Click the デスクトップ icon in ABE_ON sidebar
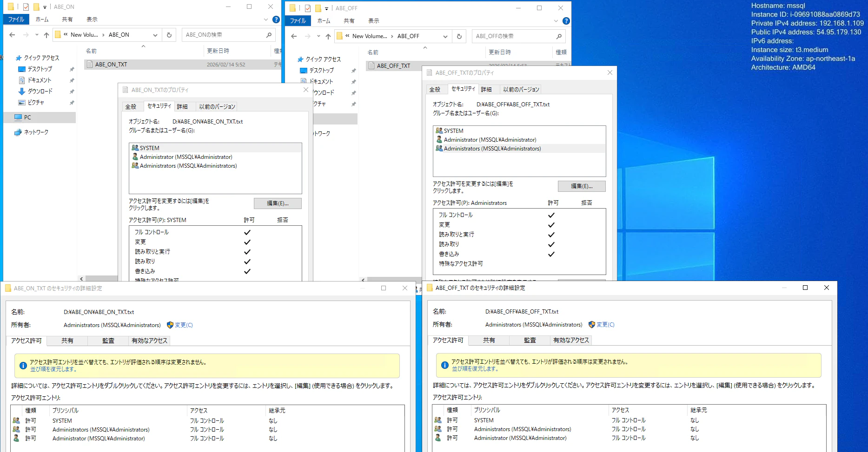 (21, 69)
